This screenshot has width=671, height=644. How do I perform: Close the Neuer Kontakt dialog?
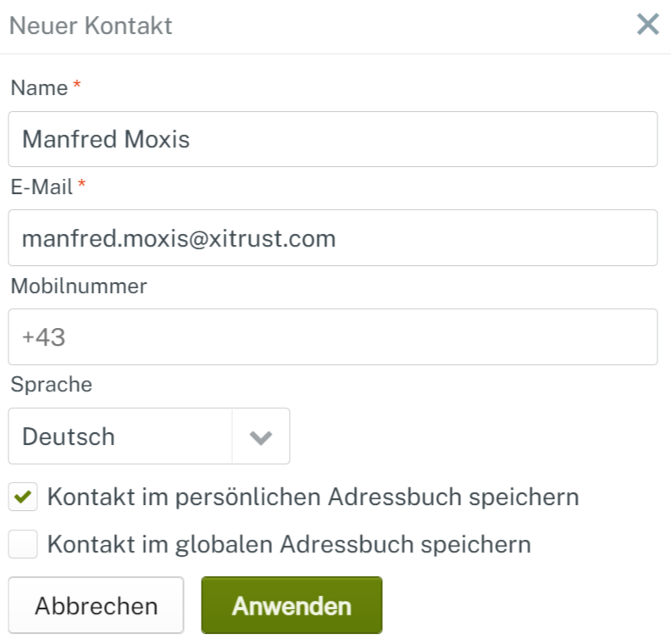648,25
